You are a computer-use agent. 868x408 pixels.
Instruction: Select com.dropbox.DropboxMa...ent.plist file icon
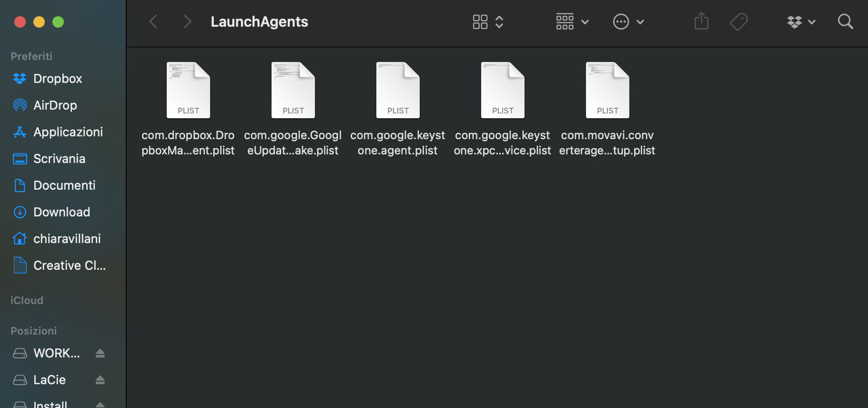coord(188,90)
